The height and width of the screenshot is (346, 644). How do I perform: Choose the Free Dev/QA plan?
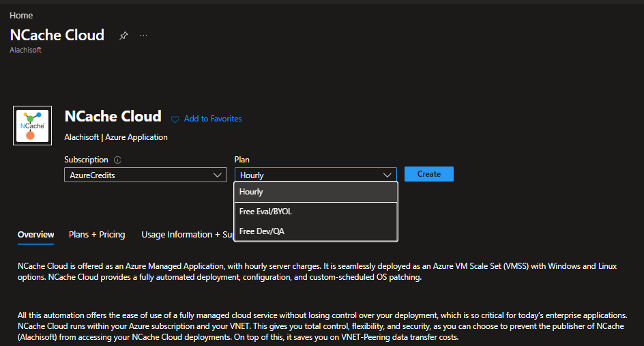[x=315, y=231]
